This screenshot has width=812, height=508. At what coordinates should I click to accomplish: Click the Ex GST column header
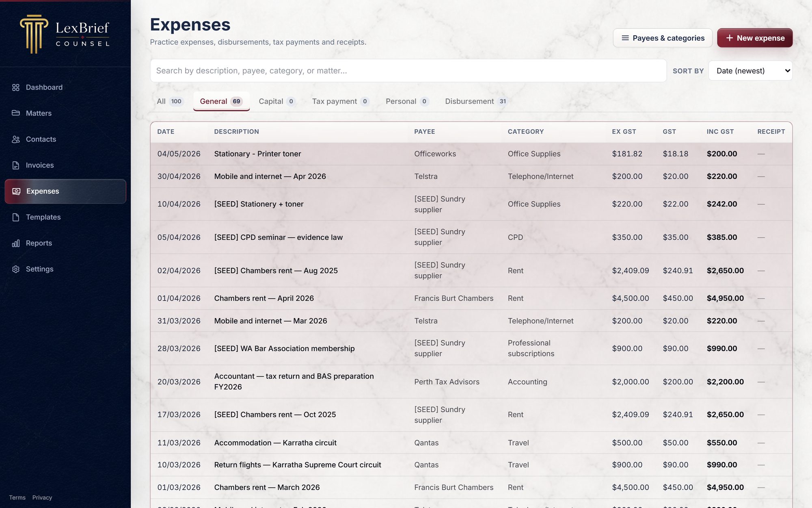[624, 132]
